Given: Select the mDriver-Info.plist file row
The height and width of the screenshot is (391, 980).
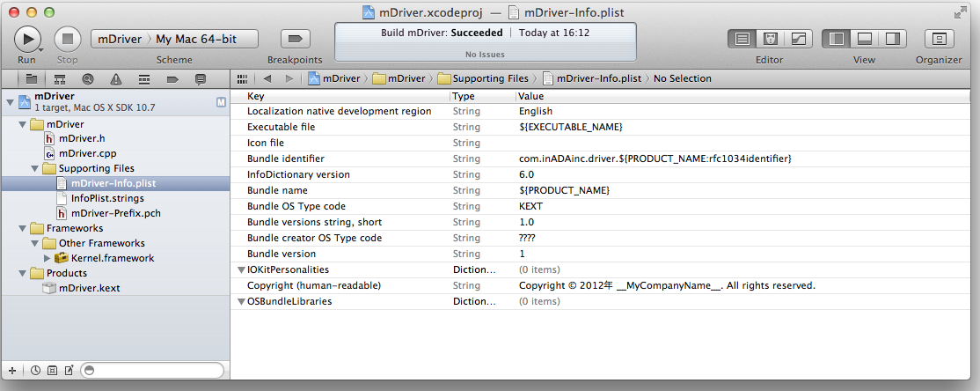Looking at the screenshot, I should (x=115, y=183).
